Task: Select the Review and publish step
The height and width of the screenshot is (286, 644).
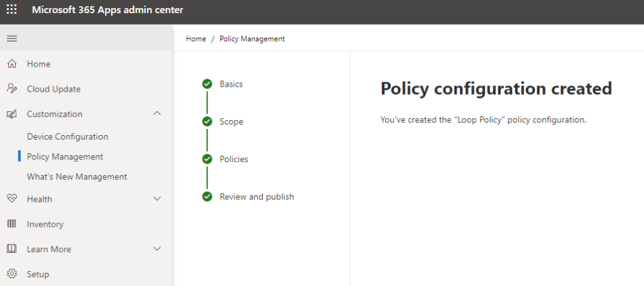Action: pos(257,197)
